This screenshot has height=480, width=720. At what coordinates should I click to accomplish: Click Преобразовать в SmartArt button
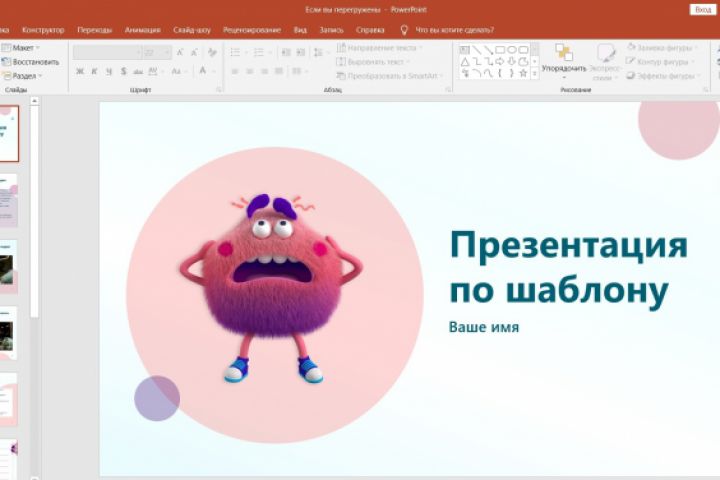tap(390, 76)
